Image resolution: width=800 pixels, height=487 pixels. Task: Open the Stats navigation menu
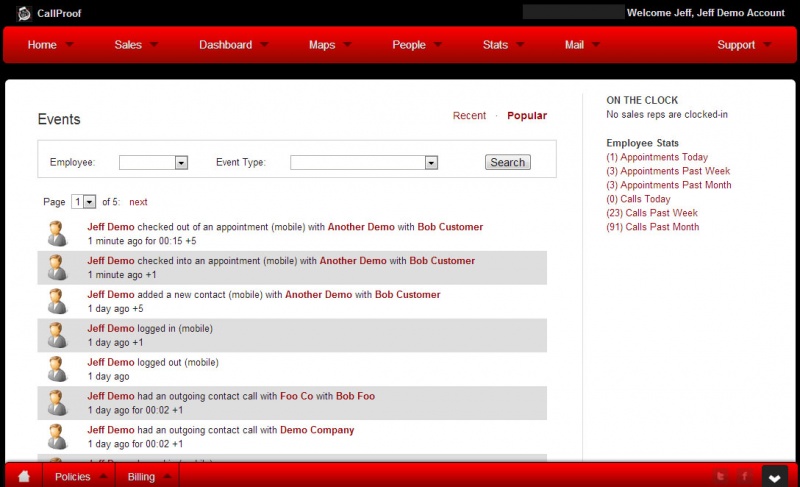pyautogui.click(x=502, y=45)
